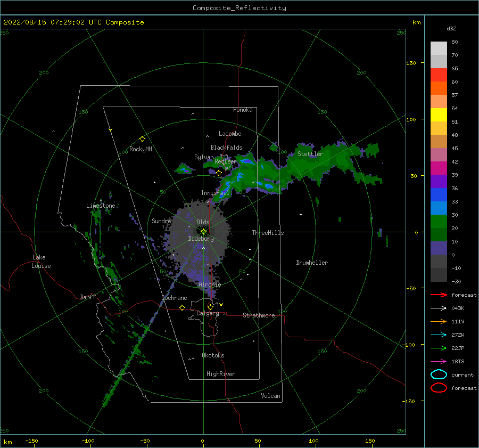The width and height of the screenshot is (479, 448).
Task: Click the Drumheller city label
Action: (312, 263)
